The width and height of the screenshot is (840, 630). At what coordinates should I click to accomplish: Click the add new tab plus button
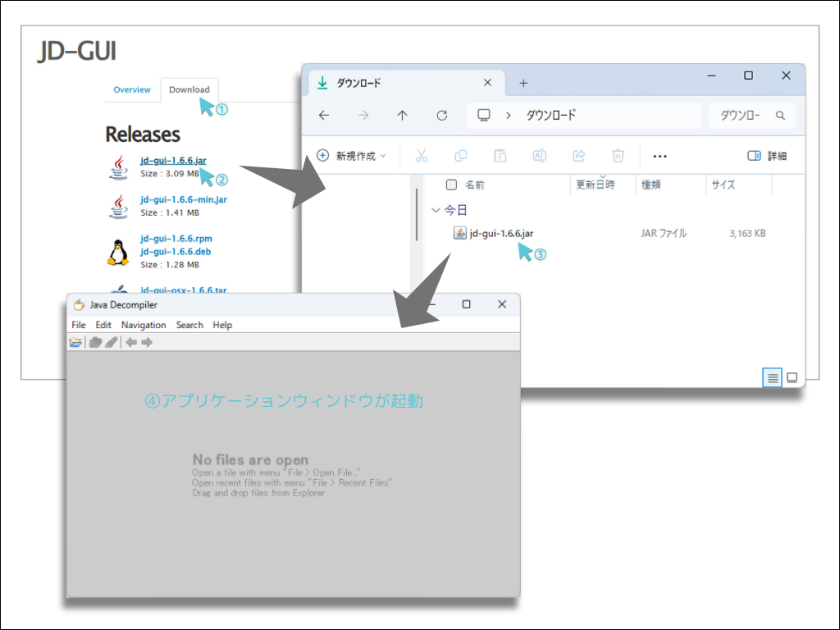tap(523, 83)
